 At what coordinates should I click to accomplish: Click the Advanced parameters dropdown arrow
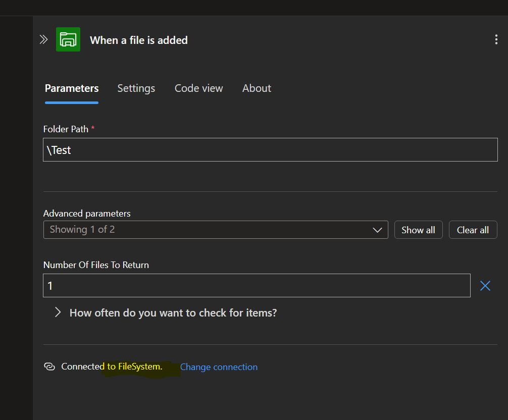377,230
